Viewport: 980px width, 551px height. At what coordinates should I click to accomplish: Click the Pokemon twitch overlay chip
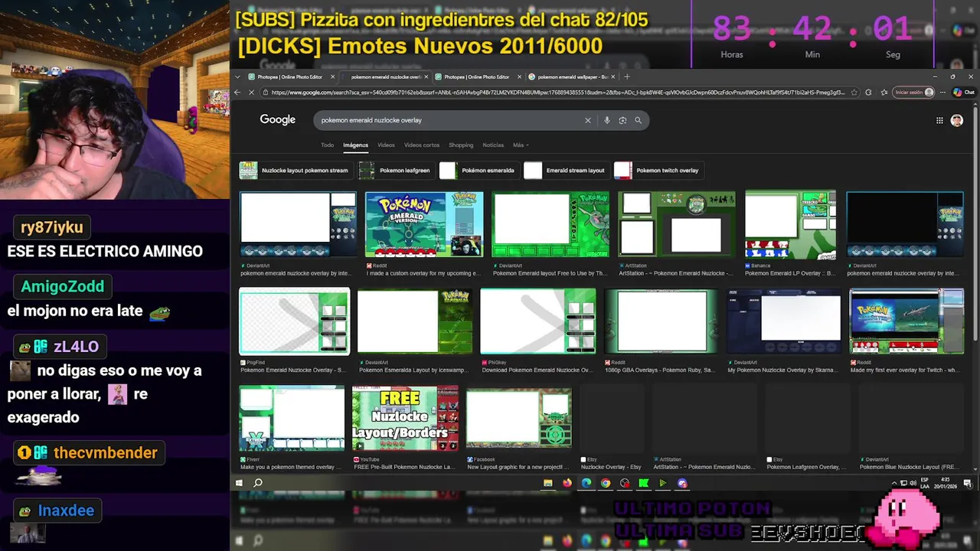click(x=657, y=170)
